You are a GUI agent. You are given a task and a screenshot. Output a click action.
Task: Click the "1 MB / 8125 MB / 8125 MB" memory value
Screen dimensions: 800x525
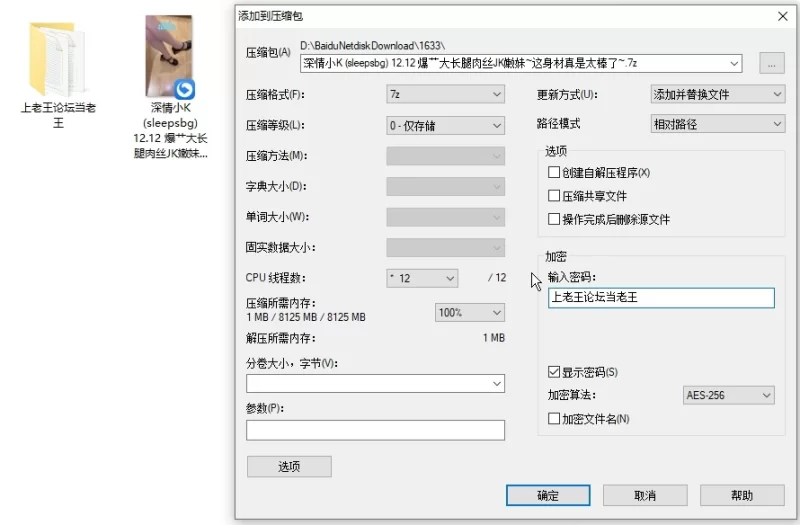(x=306, y=317)
